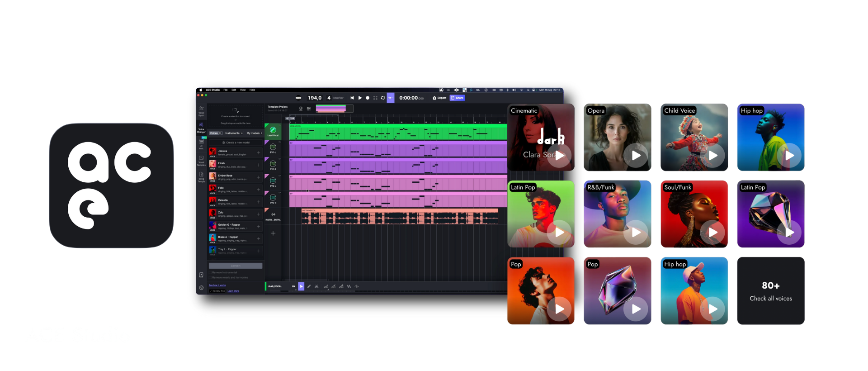Select the BV2-L track icon
The height and width of the screenshot is (371, 868).
(x=273, y=181)
